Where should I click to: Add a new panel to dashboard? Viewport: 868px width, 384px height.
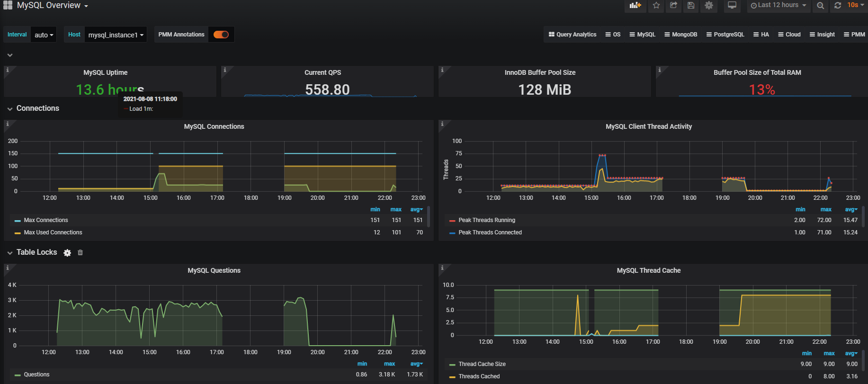635,5
